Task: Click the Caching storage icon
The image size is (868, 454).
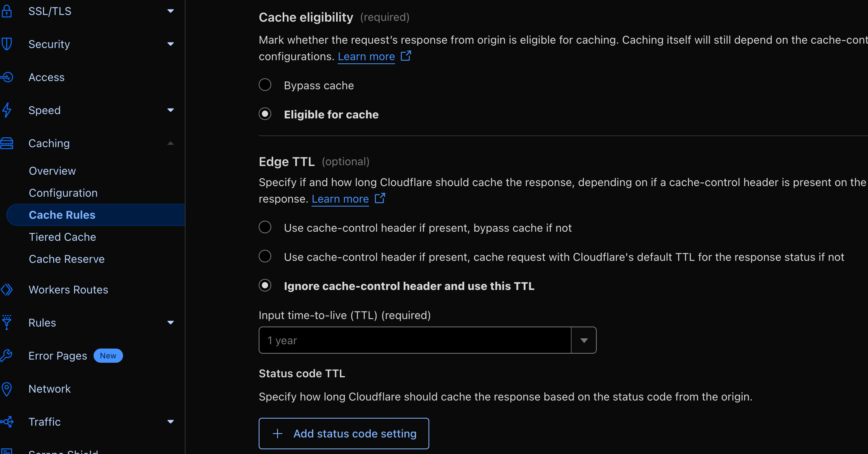Action: click(7, 143)
